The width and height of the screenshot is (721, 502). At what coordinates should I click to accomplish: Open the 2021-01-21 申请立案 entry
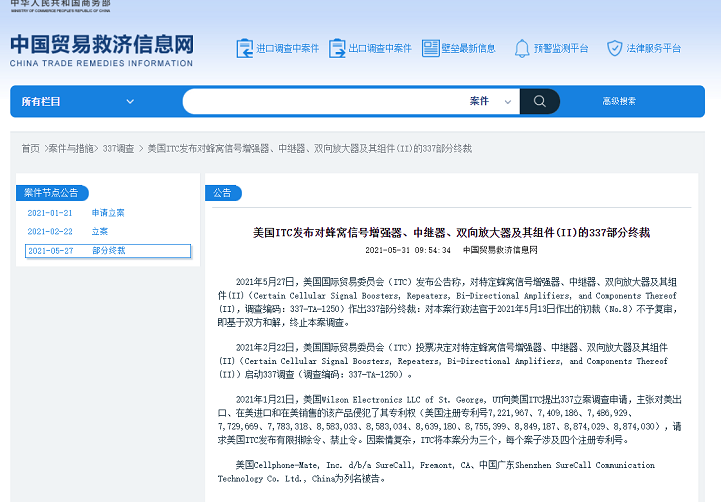click(x=76, y=213)
